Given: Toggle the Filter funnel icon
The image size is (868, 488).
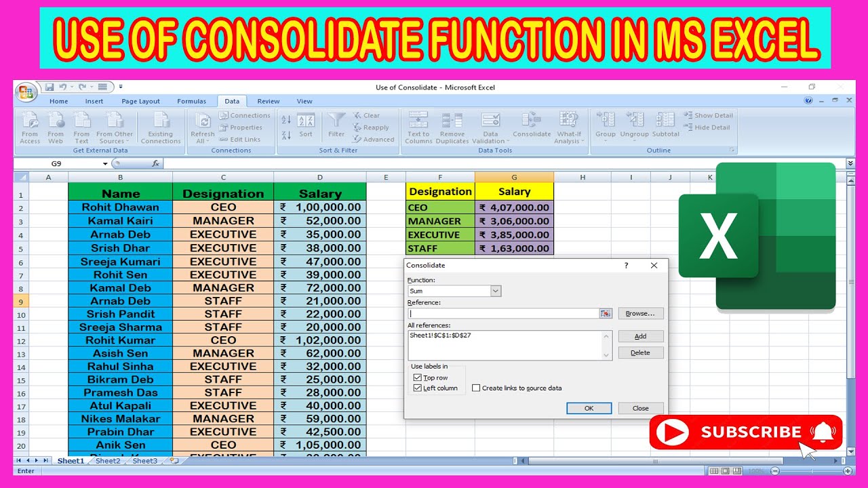Looking at the screenshot, I should [336, 121].
